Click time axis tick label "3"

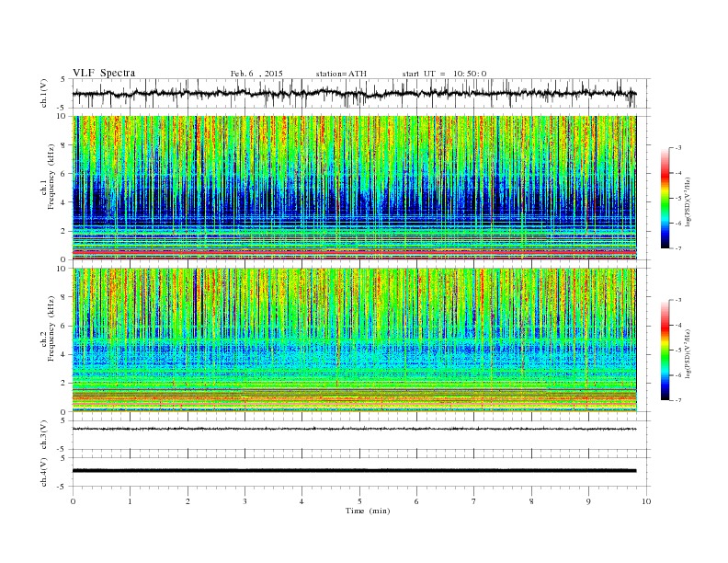[245, 501]
